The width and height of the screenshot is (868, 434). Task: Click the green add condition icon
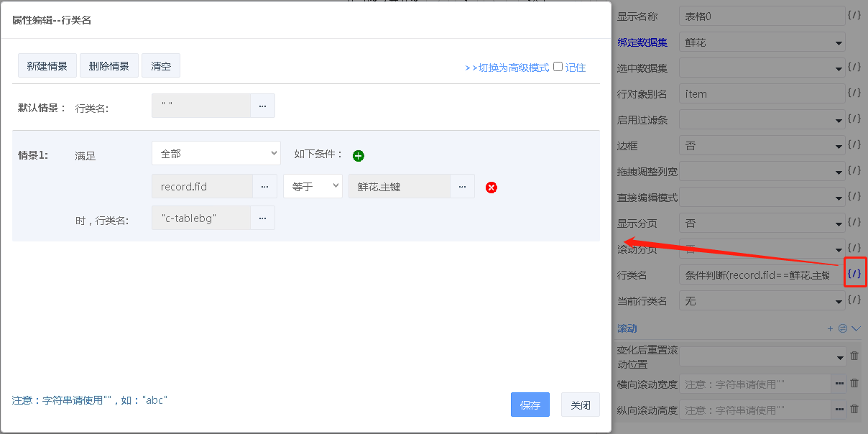tap(359, 155)
